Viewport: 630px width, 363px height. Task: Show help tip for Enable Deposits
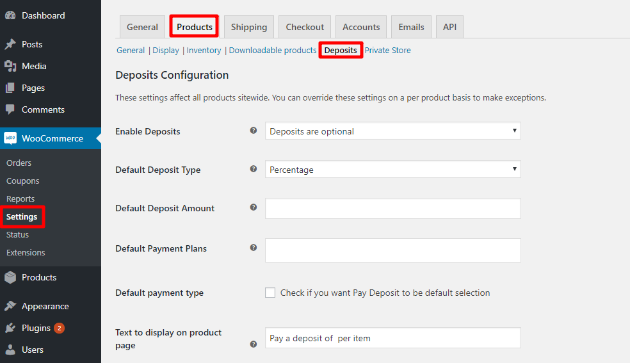[x=253, y=130]
